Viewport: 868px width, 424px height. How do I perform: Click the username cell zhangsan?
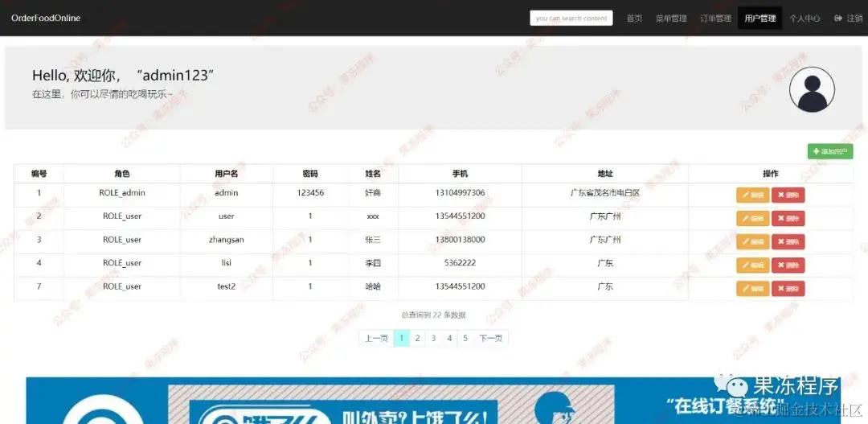tap(227, 240)
